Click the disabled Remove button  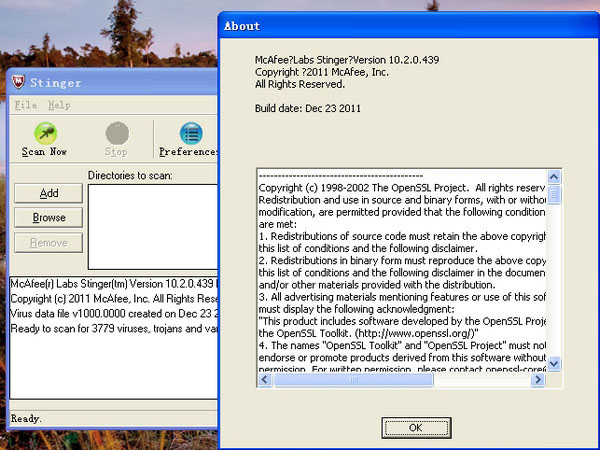(x=49, y=242)
